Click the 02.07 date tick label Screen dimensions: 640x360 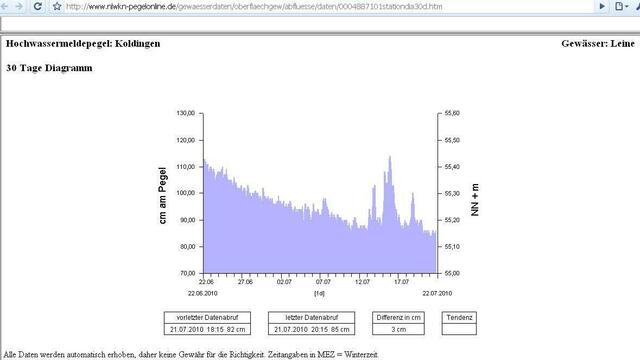284,282
